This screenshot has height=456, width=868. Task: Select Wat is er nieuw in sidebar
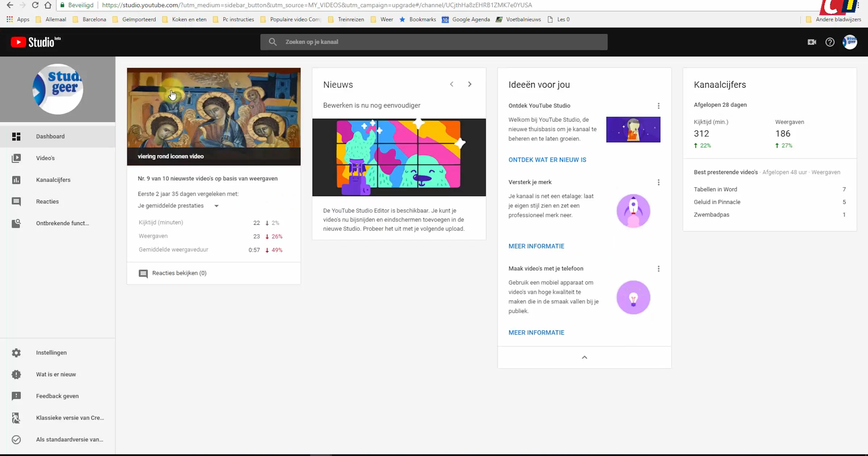(x=58, y=374)
